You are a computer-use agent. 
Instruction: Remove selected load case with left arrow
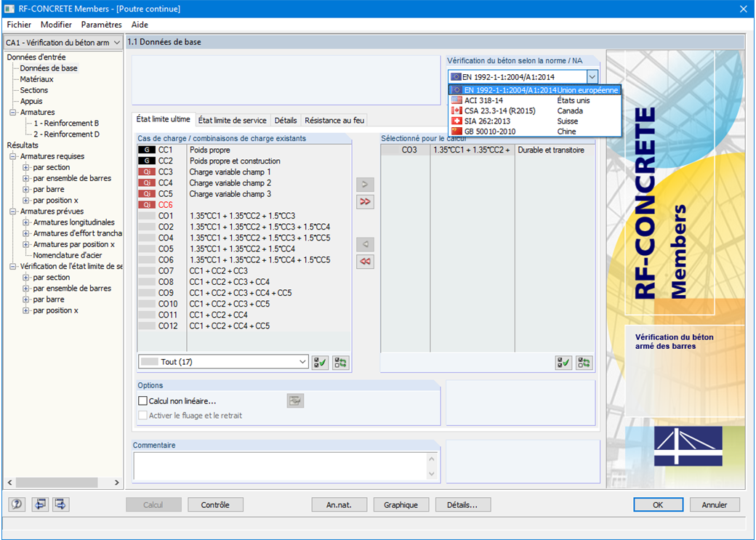point(365,244)
